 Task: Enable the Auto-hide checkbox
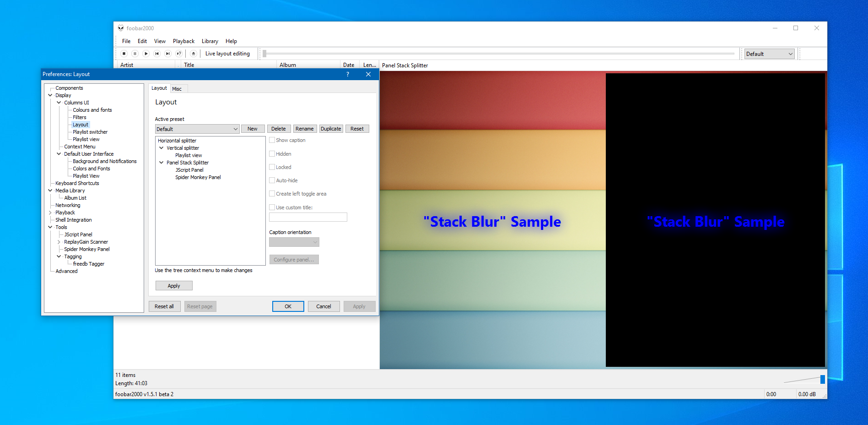click(x=272, y=180)
